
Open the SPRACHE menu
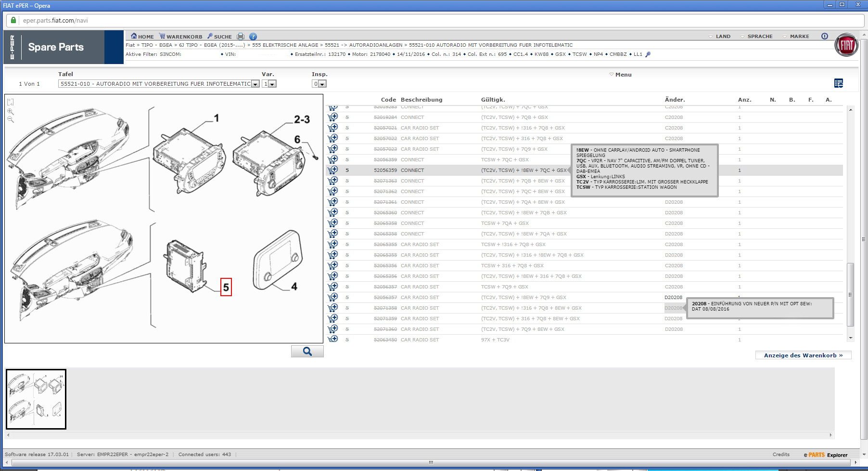(x=759, y=37)
